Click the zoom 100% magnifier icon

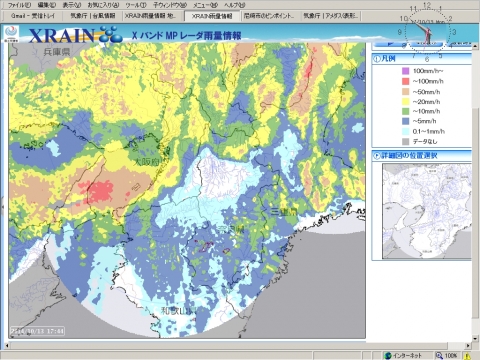439,356
